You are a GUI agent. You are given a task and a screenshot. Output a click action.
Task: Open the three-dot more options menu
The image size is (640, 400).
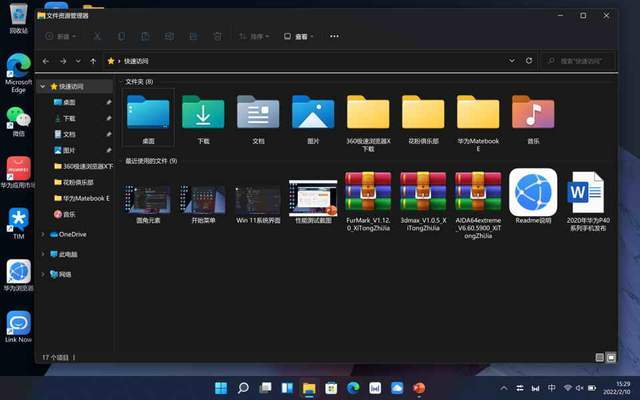pos(332,37)
